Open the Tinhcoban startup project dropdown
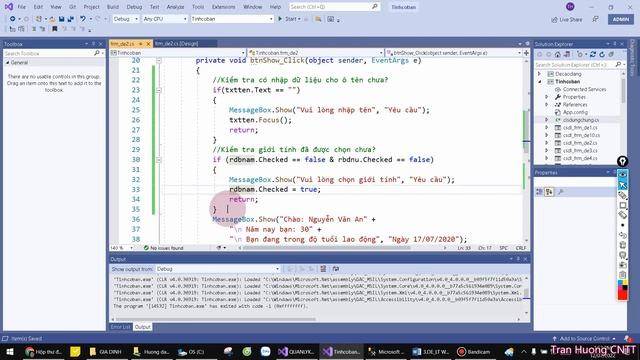The height and width of the screenshot is (360, 640). pos(231,19)
